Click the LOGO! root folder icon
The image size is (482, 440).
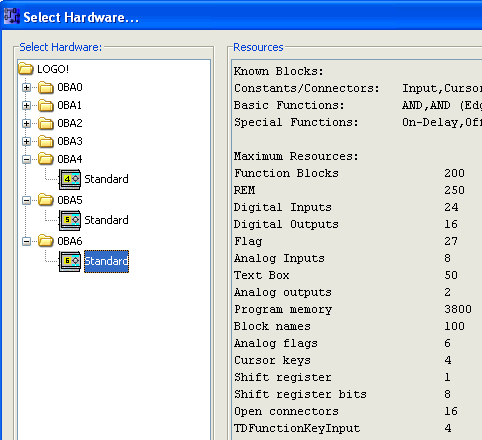click(26, 69)
